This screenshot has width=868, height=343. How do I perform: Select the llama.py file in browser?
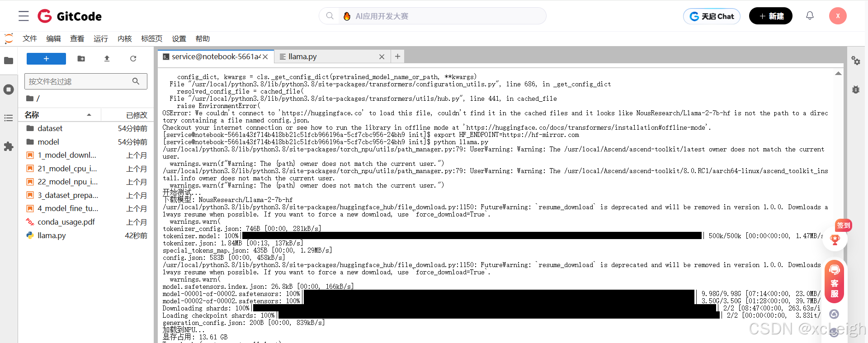click(86, 235)
